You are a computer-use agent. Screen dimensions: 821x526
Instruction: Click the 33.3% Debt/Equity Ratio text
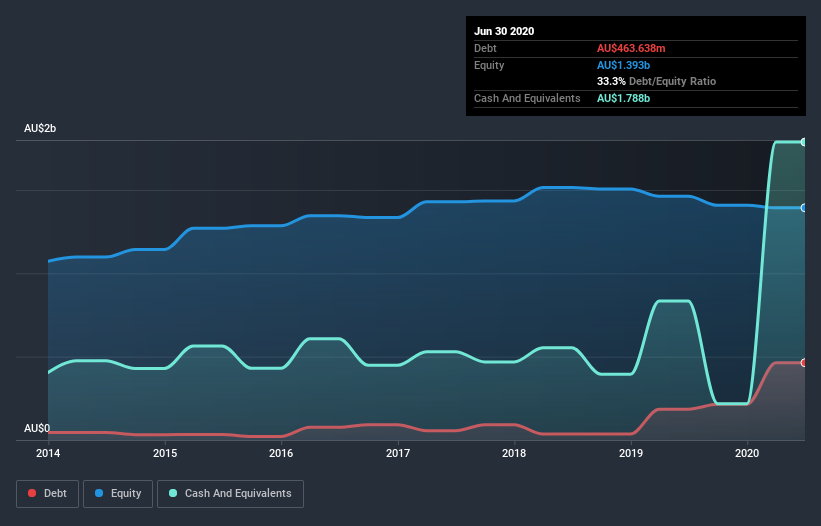pos(656,81)
